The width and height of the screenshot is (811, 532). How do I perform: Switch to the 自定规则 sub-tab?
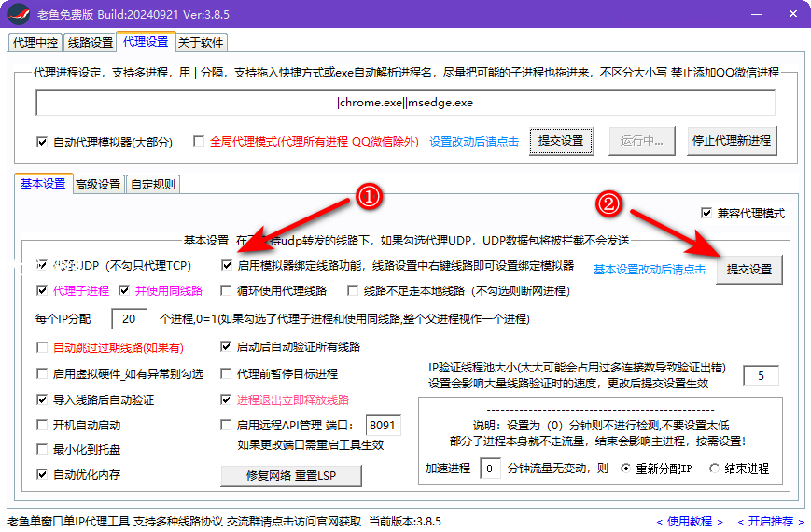click(x=152, y=184)
